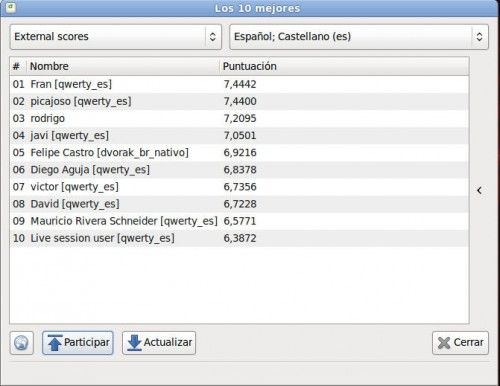Click the Participar upload arrow icon
Viewport: 500px width, 386px height.
55,343
